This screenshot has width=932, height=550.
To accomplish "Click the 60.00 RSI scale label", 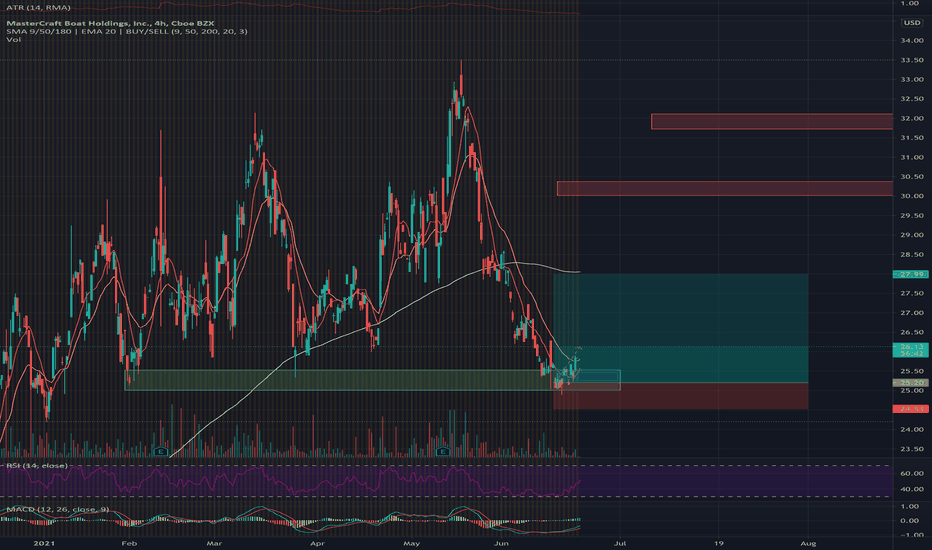I will [912, 474].
